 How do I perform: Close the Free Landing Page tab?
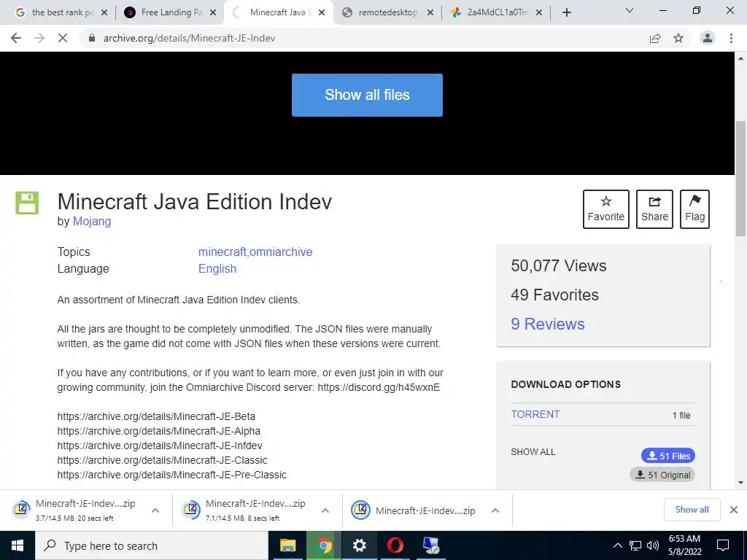pos(213,12)
